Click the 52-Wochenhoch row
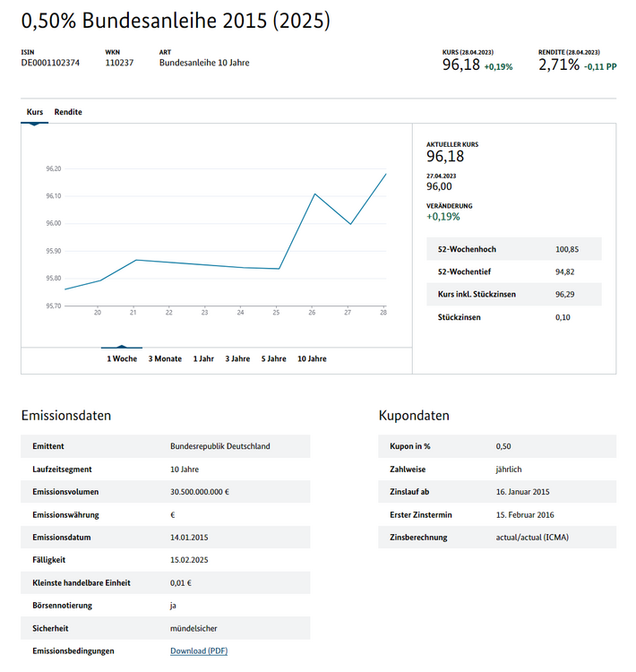This screenshot has height=672, width=636. [x=514, y=249]
